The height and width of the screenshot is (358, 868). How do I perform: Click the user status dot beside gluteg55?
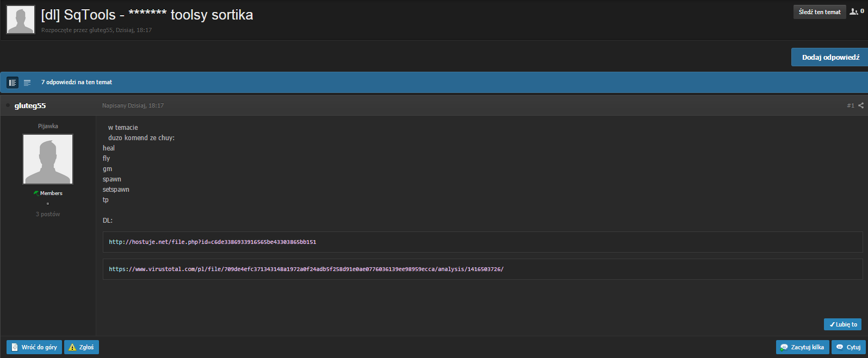click(8, 105)
